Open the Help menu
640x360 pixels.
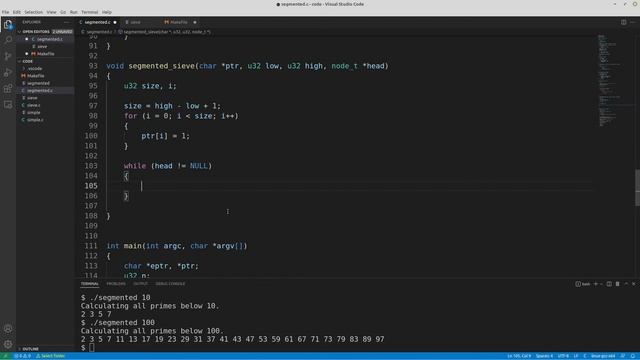click(107, 12)
